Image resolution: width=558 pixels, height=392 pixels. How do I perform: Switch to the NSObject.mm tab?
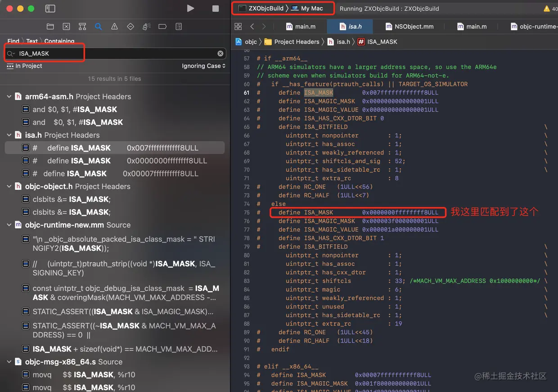(409, 27)
